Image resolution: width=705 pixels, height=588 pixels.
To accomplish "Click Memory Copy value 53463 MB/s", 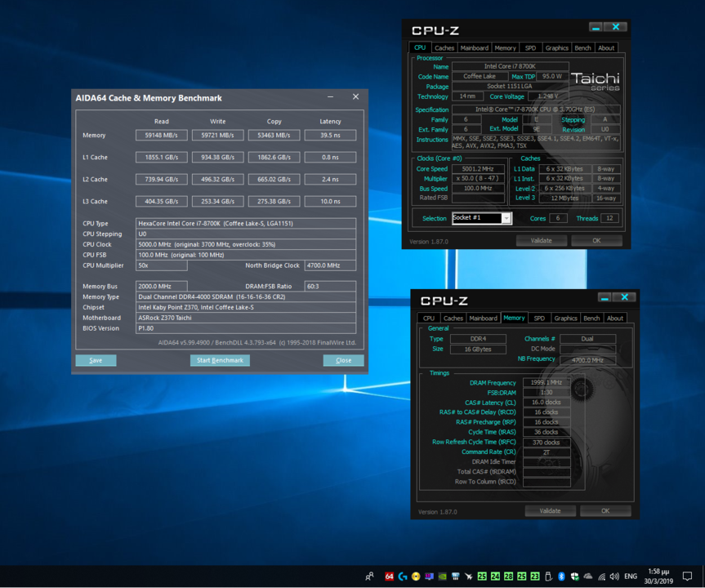I will coord(274,135).
